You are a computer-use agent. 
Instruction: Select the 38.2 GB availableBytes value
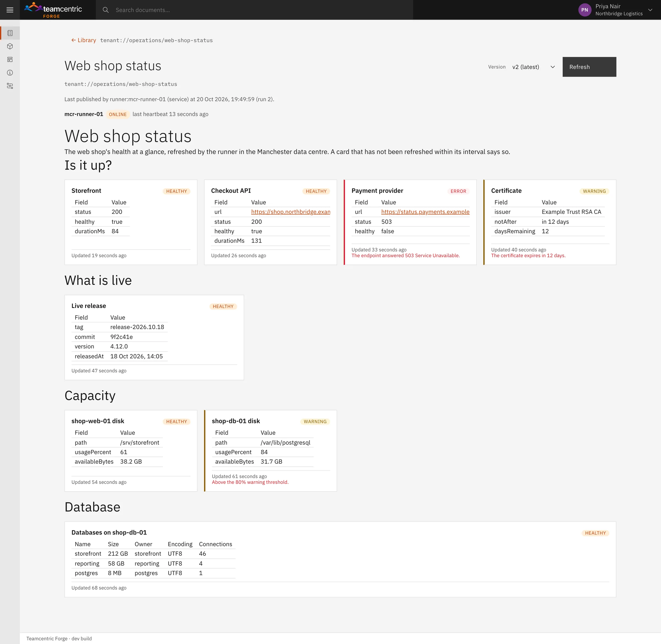[131, 462]
